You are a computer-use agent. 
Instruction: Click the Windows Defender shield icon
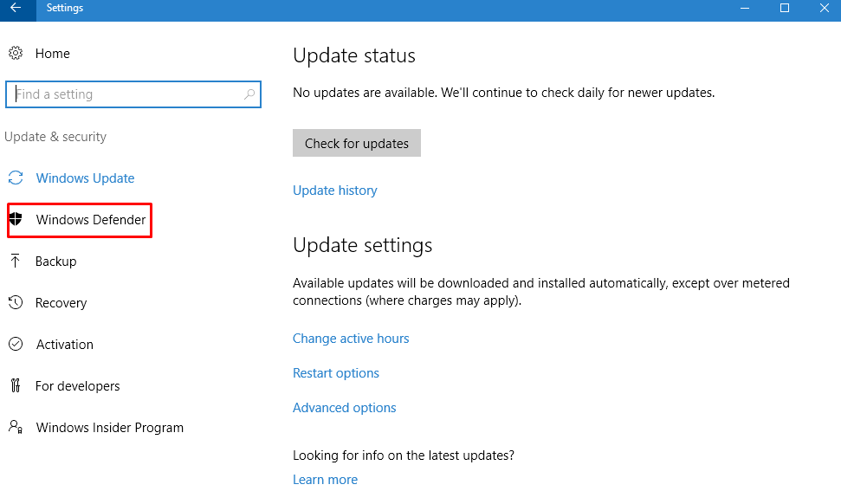16,220
